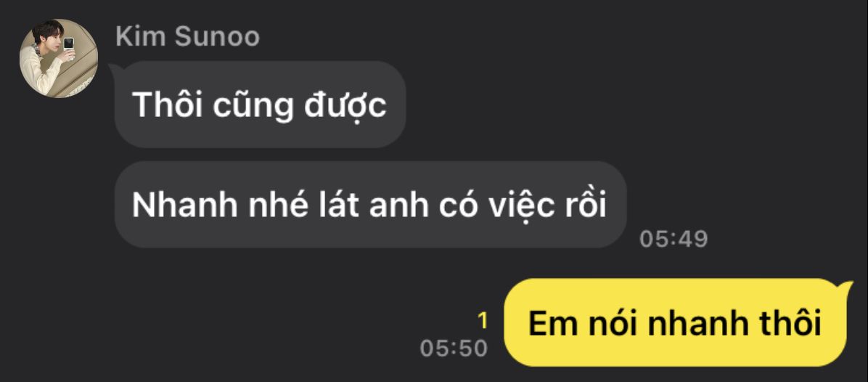
Task: Click the word "được" in first gray bubble
Action: [x=345, y=106]
